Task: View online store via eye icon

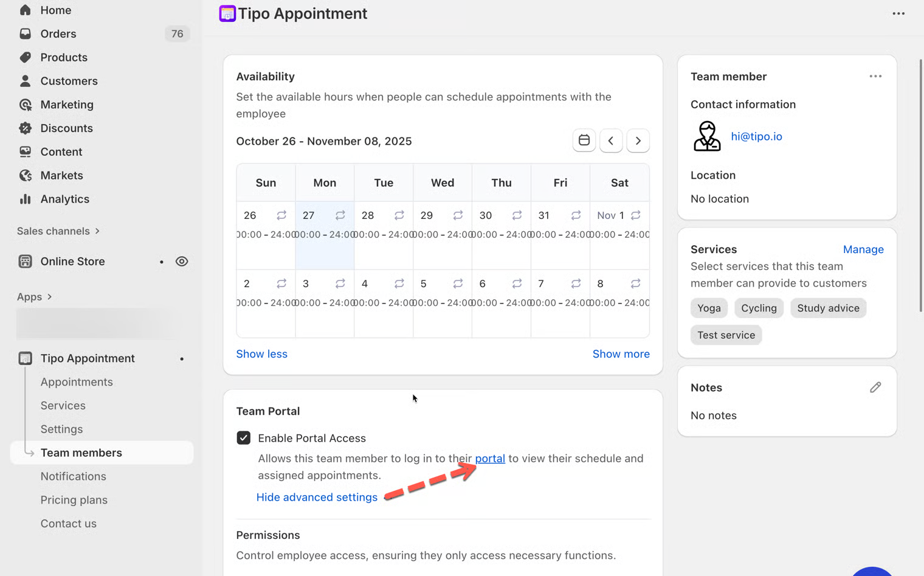Action: click(182, 262)
